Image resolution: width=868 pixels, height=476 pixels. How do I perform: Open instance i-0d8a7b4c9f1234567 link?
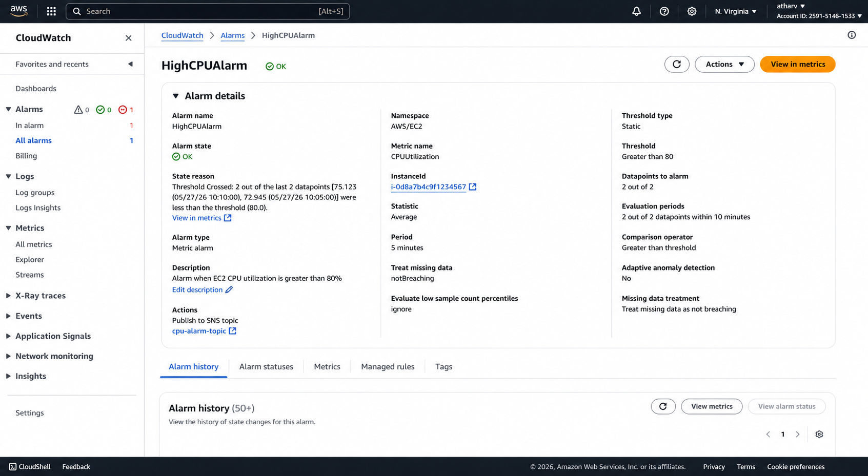click(428, 187)
